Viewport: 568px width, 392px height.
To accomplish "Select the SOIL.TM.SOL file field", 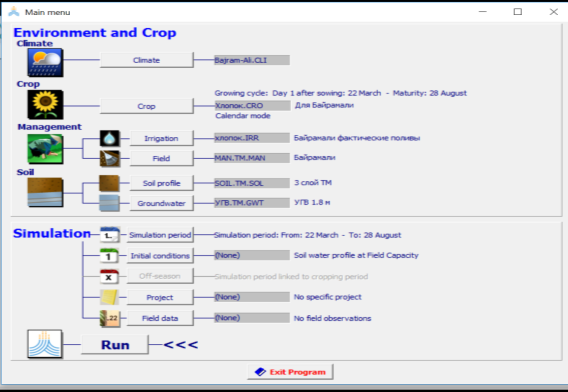I will tap(252, 183).
